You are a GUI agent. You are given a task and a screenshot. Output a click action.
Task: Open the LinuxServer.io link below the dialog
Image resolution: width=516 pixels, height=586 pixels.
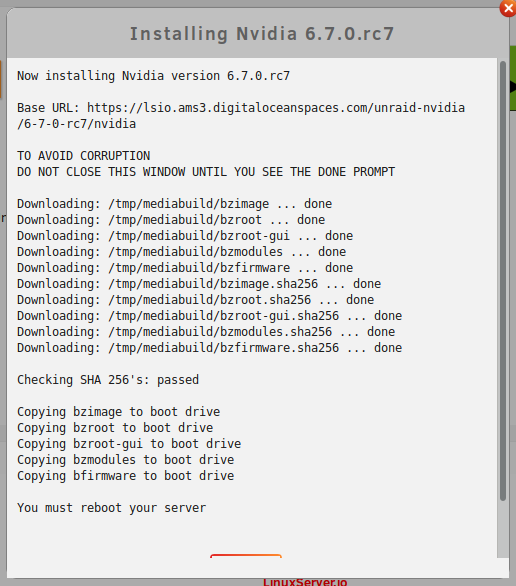tap(305, 582)
